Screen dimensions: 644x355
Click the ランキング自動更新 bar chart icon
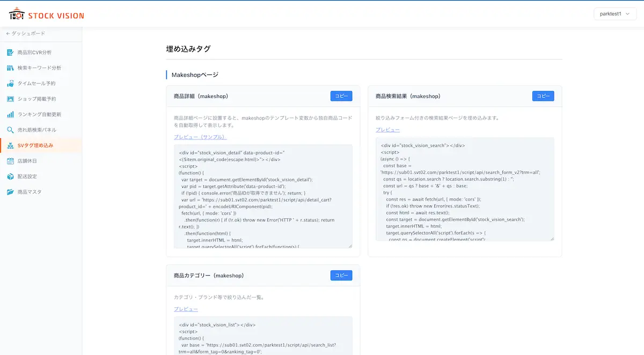tap(10, 114)
